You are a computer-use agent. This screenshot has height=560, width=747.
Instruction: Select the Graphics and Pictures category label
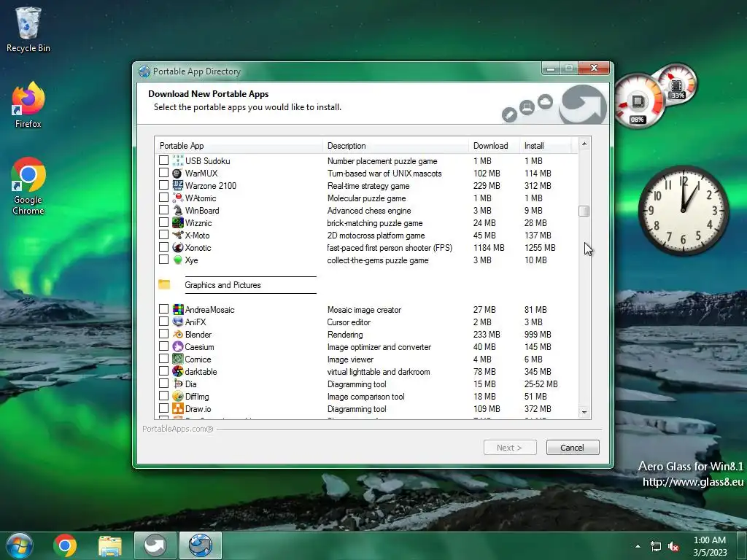point(222,285)
